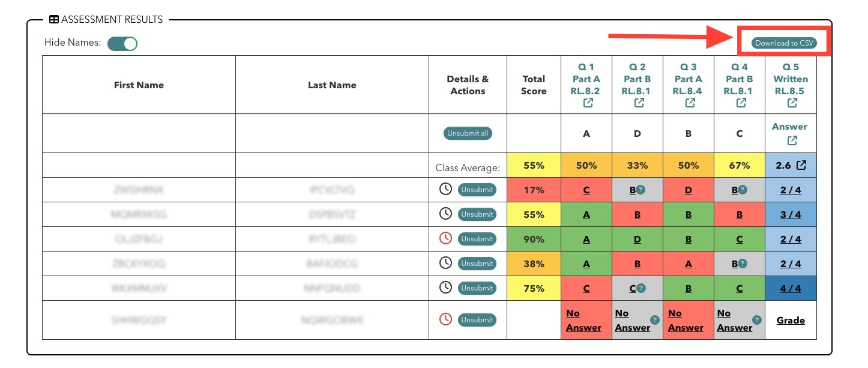
Task: Unsubmit the student with 38% score
Action: pyautogui.click(x=477, y=264)
